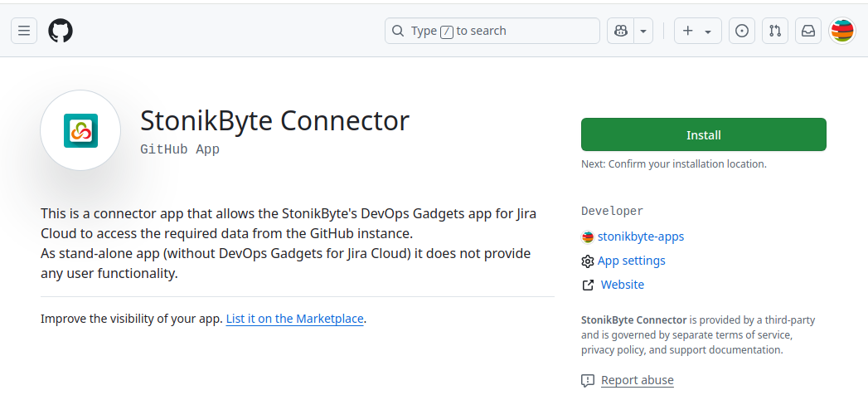This screenshot has height=400, width=868.
Task: Open the Issues icon in header
Action: tap(742, 31)
